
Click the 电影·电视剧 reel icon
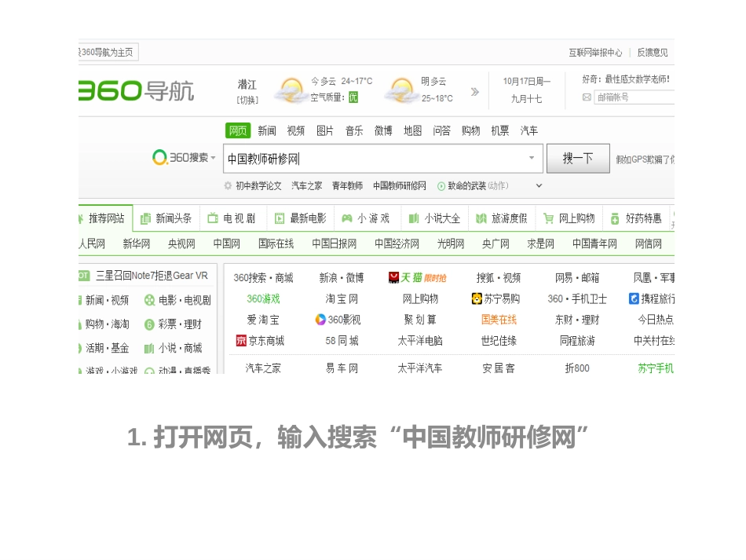[149, 300]
